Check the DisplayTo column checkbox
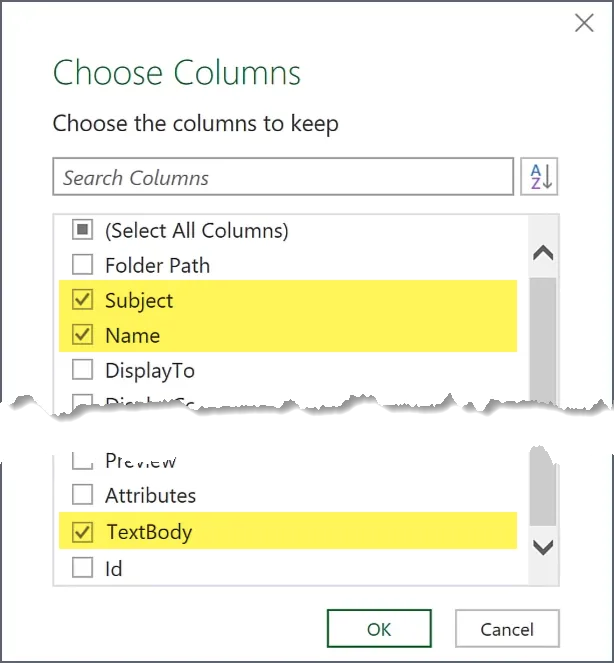Screen dimensions: 614x663 click(x=83, y=371)
